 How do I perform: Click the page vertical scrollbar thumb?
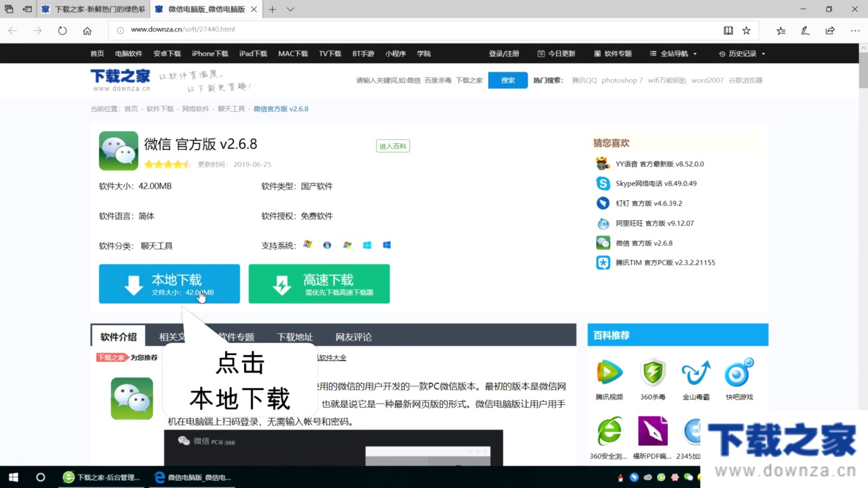coord(863,70)
